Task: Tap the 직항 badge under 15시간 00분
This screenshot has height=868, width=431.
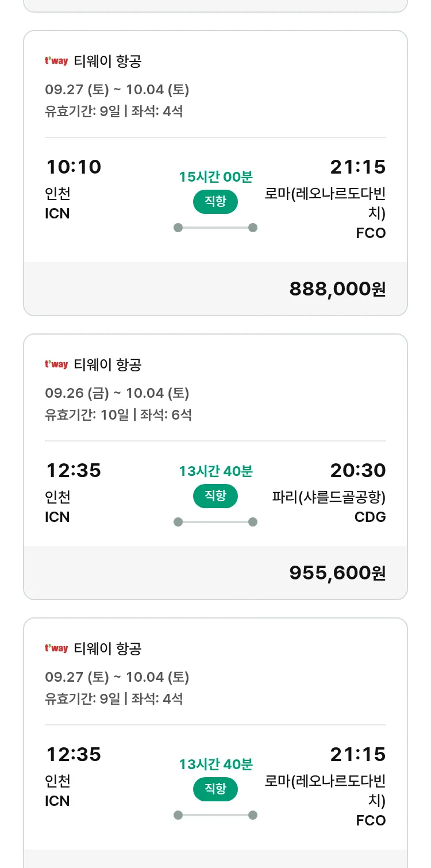Action: pos(215,202)
